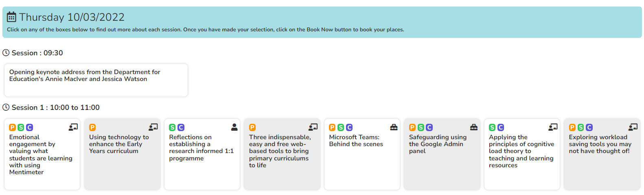Click the calendar icon beside Thursday 10/03/2022
This screenshot has height=195, width=644.
pyautogui.click(x=12, y=17)
